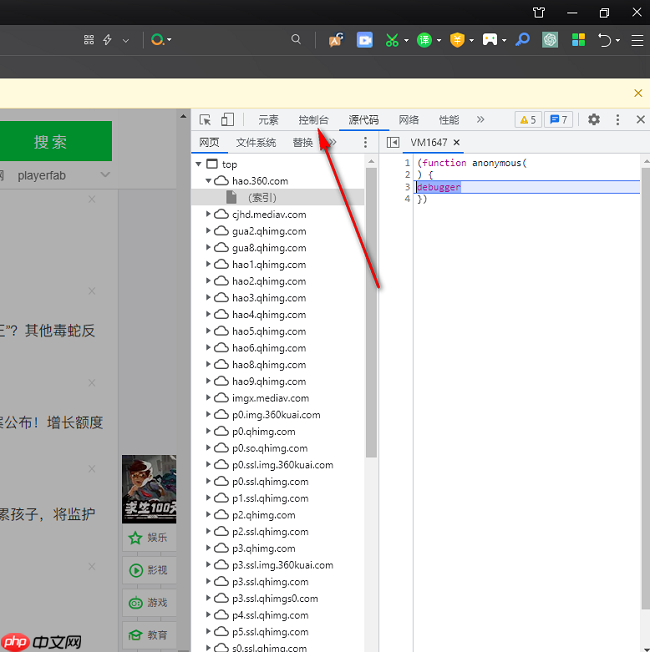Open the playerfab dropdown arrow
Viewport: 650px width, 652px height.
click(105, 175)
